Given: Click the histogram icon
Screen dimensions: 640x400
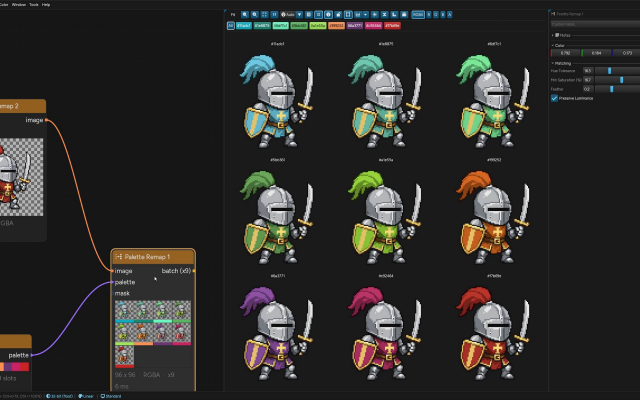Looking at the screenshot, I should pos(358,15).
